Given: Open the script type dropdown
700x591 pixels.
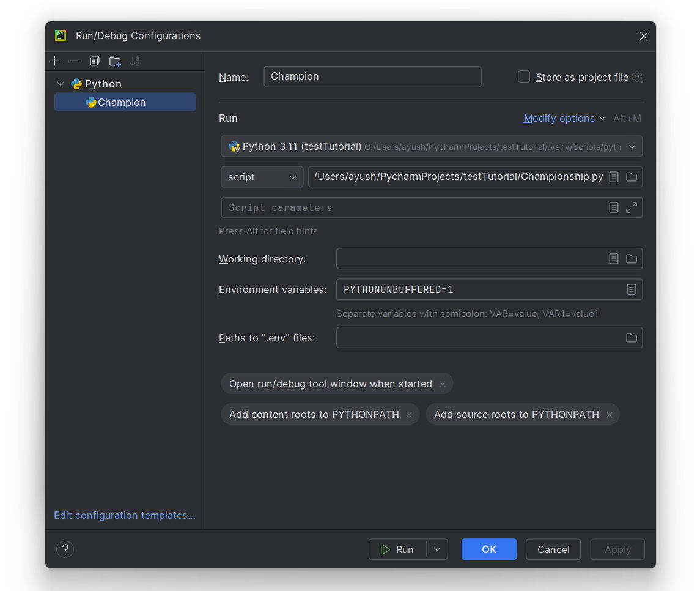Looking at the screenshot, I should (x=262, y=177).
